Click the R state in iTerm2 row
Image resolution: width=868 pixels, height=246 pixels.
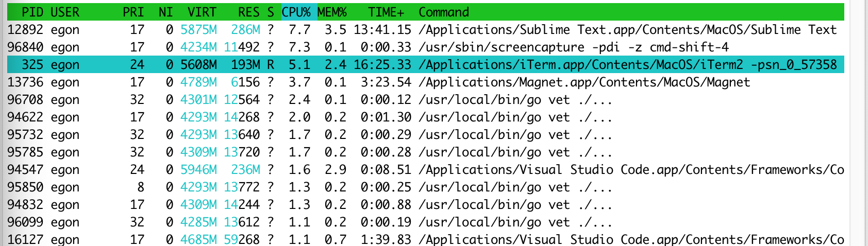(x=271, y=65)
